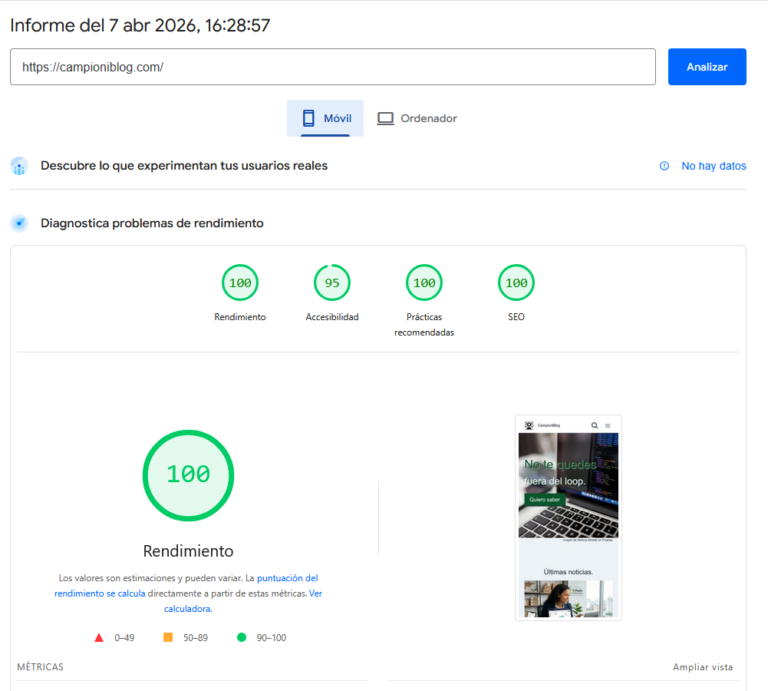Click the laptop icon beside Ordenador
The image size is (768, 691).
pyautogui.click(x=385, y=118)
